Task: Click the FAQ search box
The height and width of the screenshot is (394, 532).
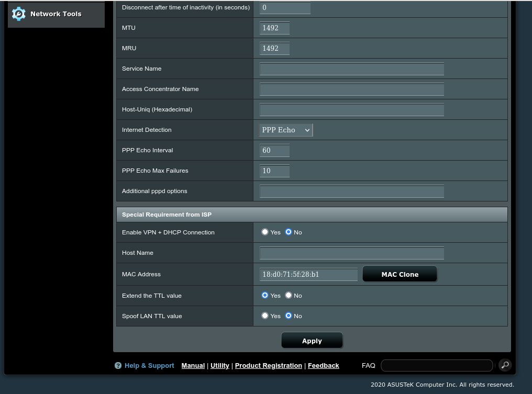Action: (x=437, y=365)
